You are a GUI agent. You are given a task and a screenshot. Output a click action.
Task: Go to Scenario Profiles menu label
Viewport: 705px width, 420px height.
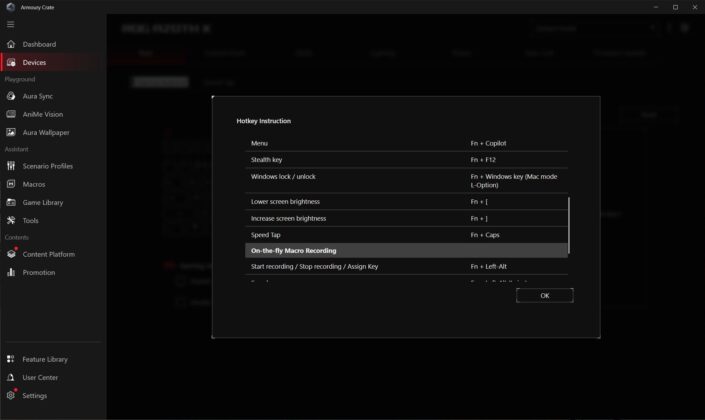click(x=48, y=166)
